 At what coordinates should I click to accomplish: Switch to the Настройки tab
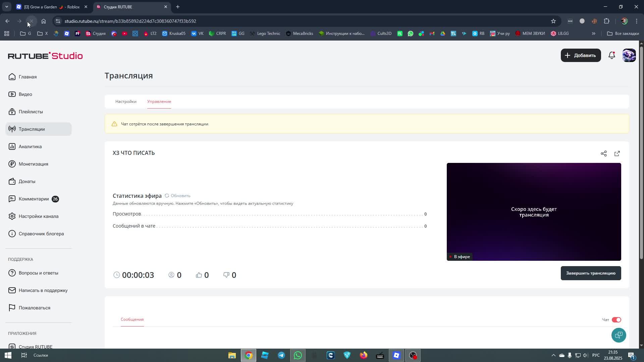click(x=126, y=102)
